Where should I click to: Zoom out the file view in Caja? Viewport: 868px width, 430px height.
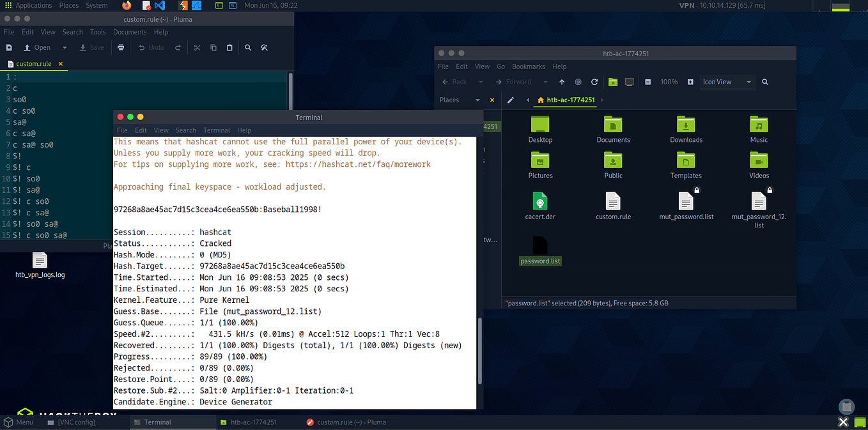point(648,82)
